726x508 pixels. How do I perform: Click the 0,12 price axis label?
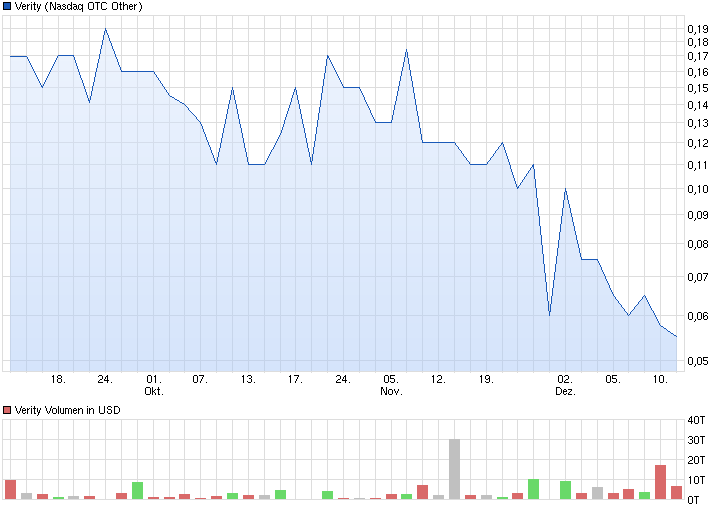pos(698,143)
